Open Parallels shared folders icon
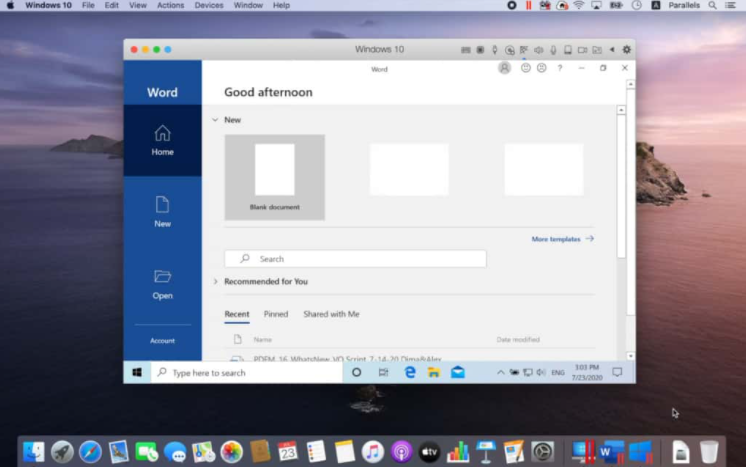Viewport: 746px width, 467px height. click(597, 50)
